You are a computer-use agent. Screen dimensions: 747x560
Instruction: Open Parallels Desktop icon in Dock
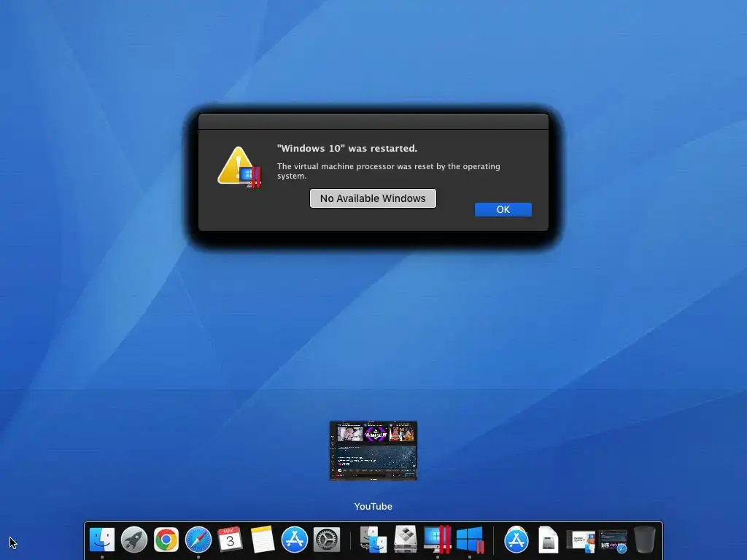438,540
